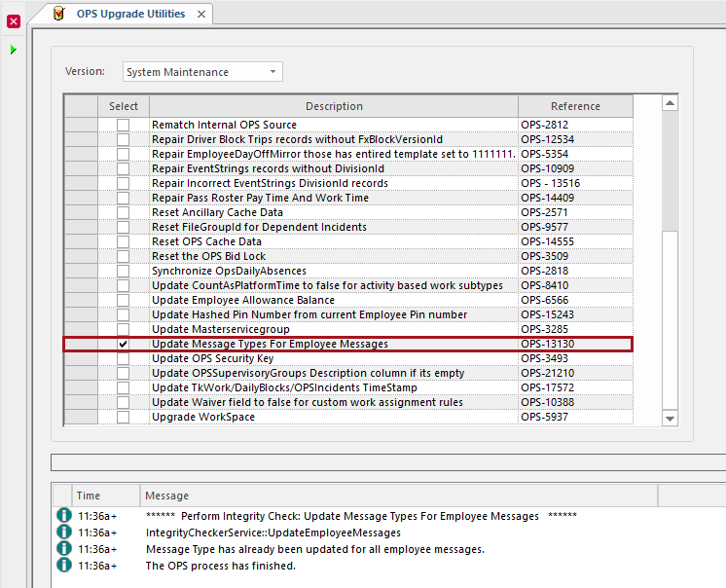The image size is (726, 588).
Task: Check Repair EventStrings records without DivisionId checkbox
Action: (124, 168)
